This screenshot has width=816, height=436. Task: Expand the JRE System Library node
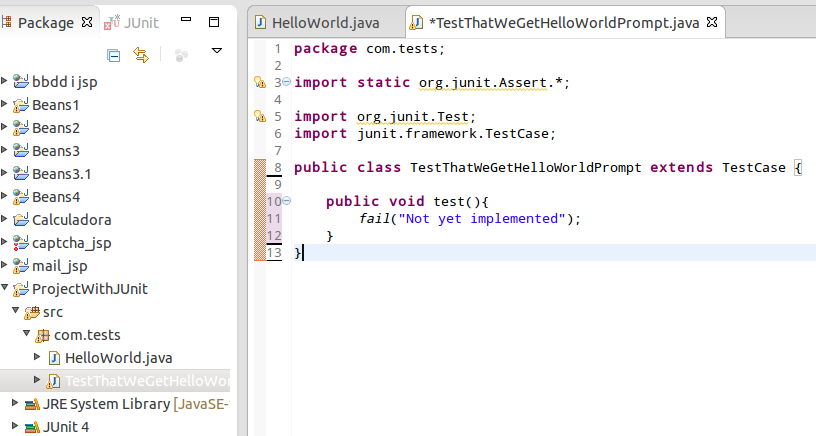15,404
